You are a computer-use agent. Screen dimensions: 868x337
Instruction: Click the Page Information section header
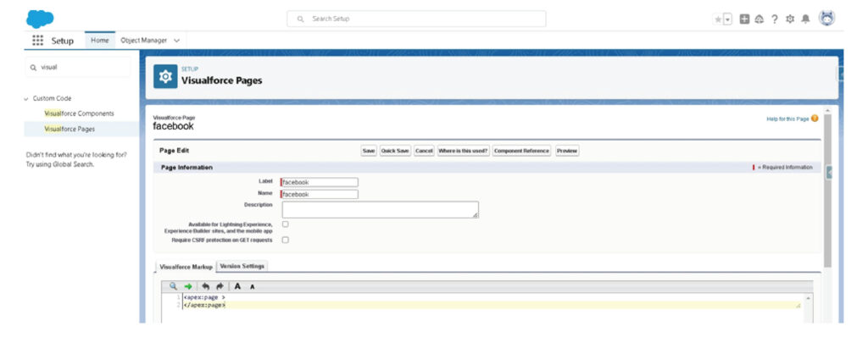[x=487, y=167]
